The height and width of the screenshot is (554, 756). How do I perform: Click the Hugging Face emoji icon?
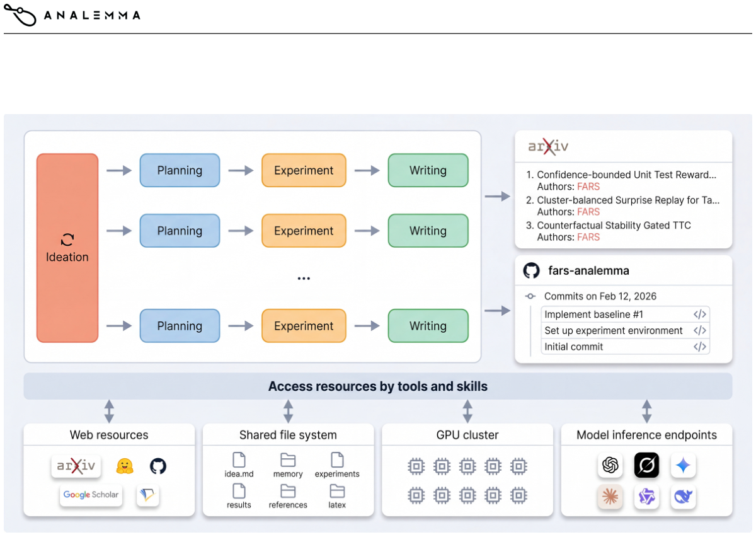pyautogui.click(x=125, y=466)
